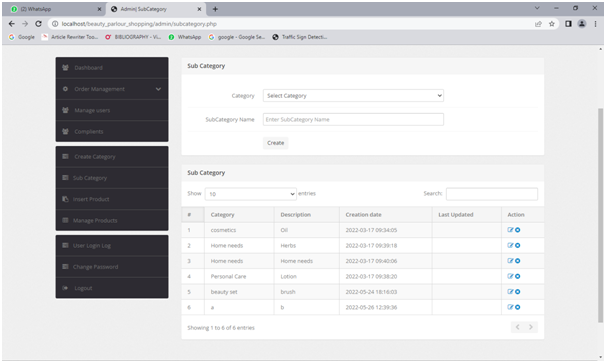606x363 pixels.
Task: Open the Show entries count dropdown
Action: 250,194
